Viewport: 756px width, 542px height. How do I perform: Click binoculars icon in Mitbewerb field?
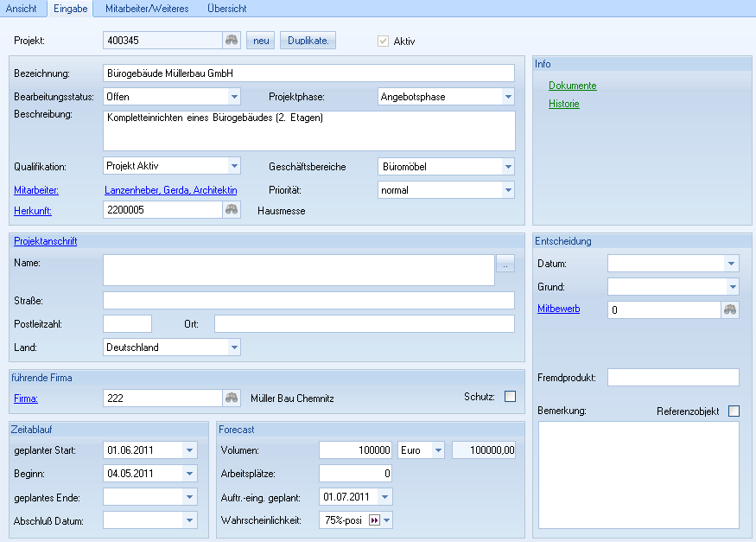coord(730,309)
